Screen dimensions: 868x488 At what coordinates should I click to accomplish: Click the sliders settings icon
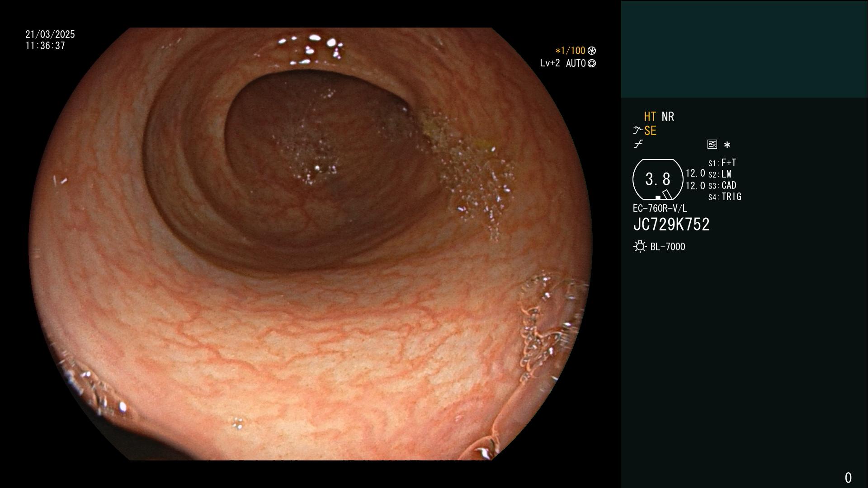point(712,144)
